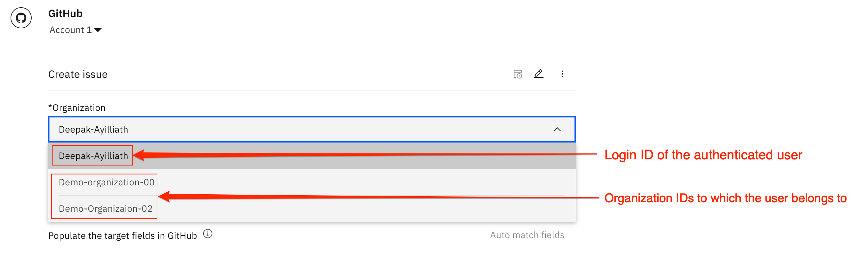The width and height of the screenshot is (868, 254).
Task: Show info for Populate target fields
Action: click(208, 234)
